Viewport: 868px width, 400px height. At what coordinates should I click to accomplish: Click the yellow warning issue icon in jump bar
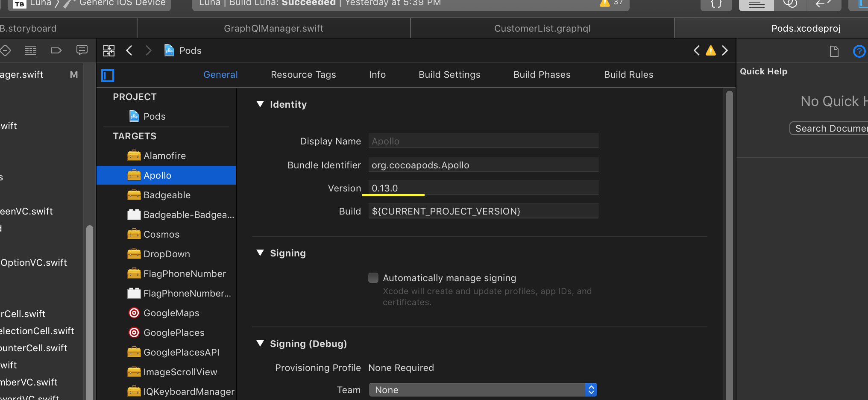[x=711, y=51]
